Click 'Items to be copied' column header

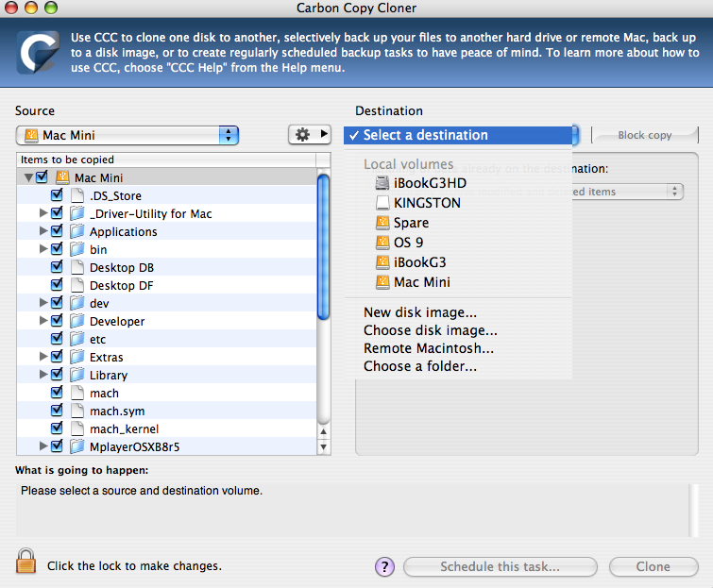click(166, 160)
